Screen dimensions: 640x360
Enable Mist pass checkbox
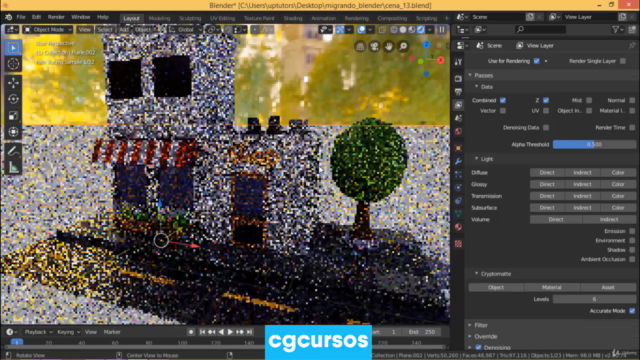coord(589,100)
